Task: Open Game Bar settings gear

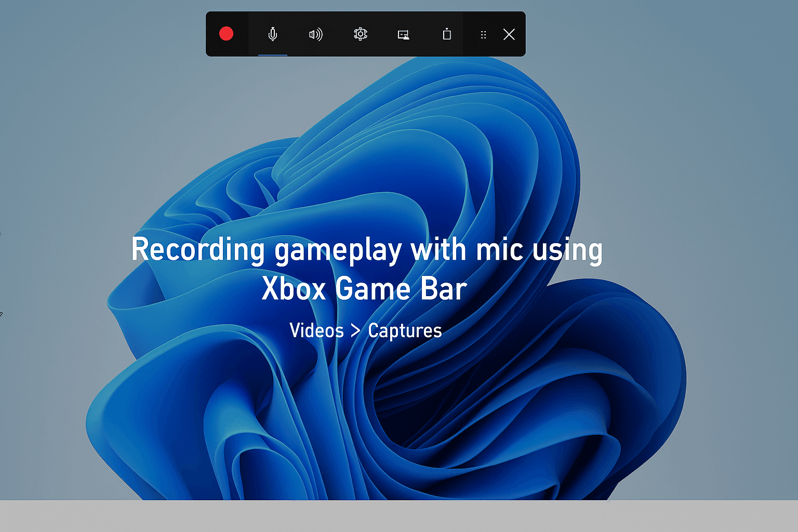Action: tap(360, 34)
